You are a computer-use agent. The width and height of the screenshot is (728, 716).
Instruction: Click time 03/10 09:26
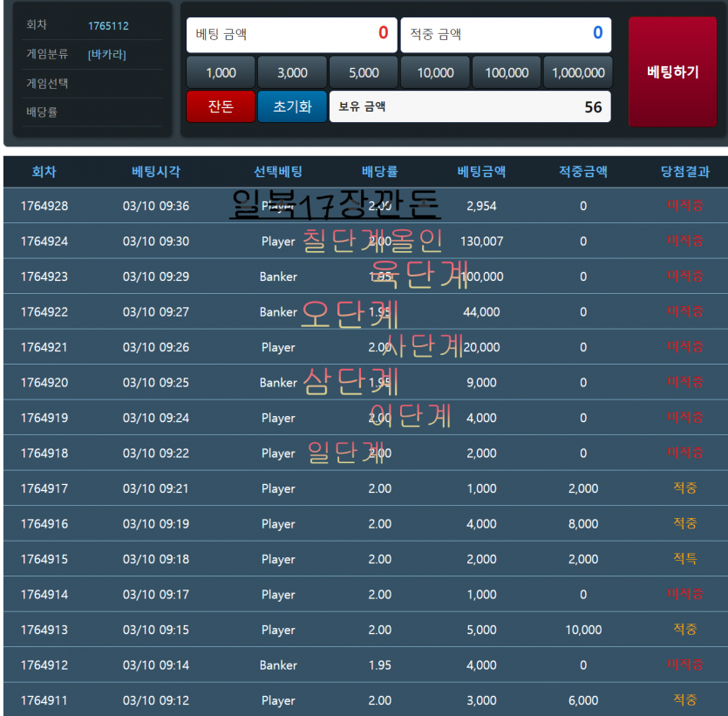click(156, 347)
